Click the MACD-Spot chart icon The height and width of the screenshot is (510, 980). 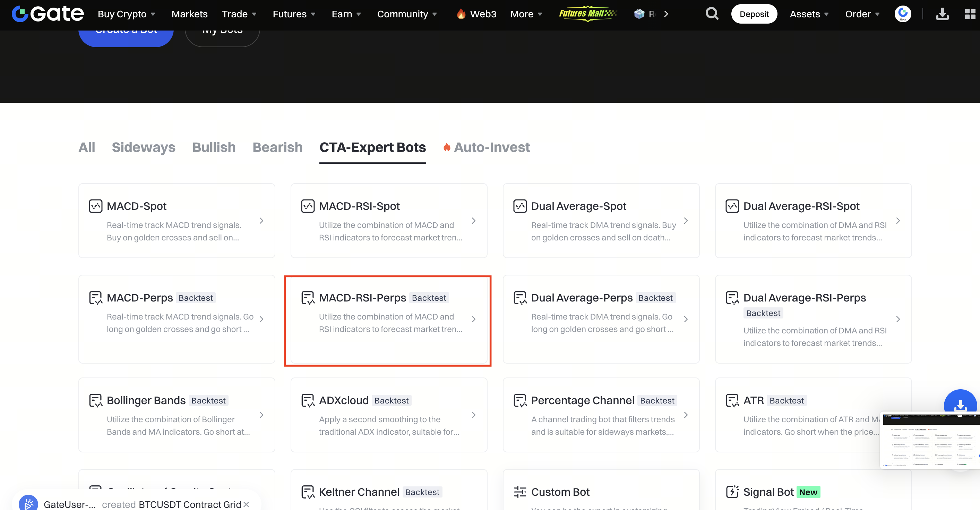[x=95, y=206]
